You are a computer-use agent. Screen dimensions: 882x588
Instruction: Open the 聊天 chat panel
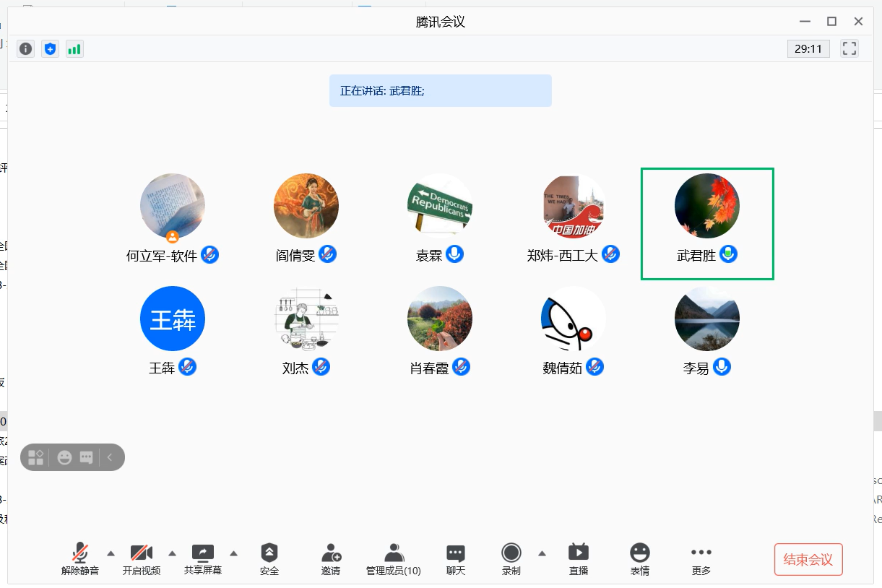coord(455,559)
